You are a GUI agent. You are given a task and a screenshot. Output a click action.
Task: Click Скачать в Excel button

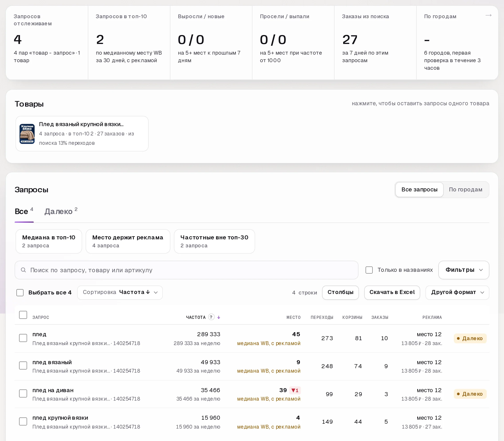392,292
